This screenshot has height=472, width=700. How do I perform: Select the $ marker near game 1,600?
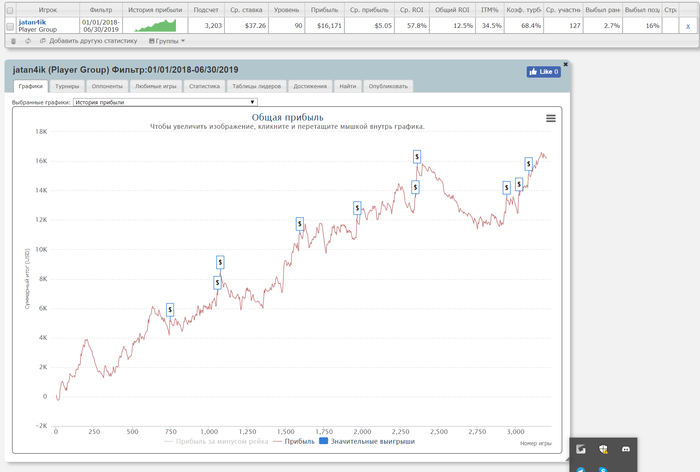(300, 224)
